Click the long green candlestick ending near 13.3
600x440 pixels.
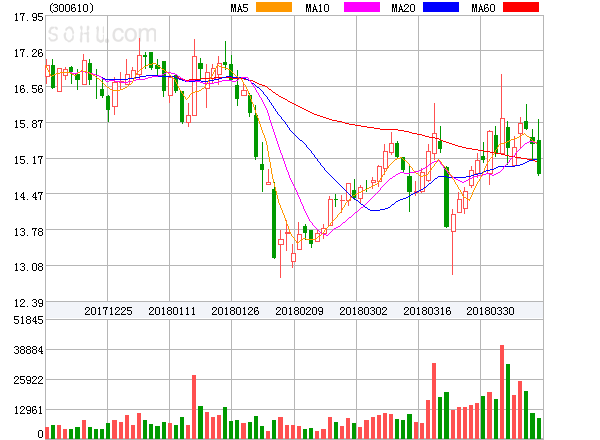pyautogui.click(x=274, y=223)
